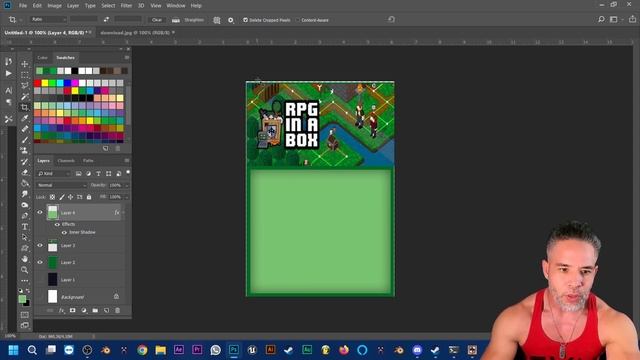This screenshot has width=640, height=360.
Task: Open Opacity value dropdown
Action: click(x=127, y=185)
